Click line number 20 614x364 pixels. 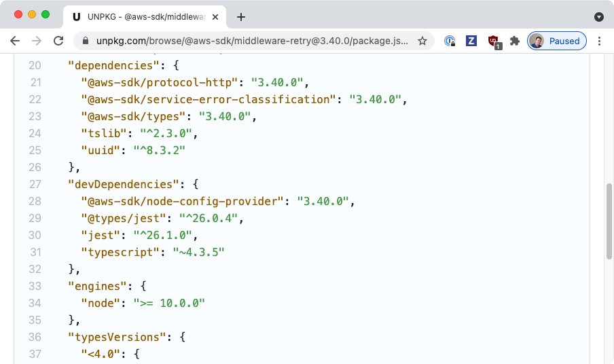tap(35, 65)
